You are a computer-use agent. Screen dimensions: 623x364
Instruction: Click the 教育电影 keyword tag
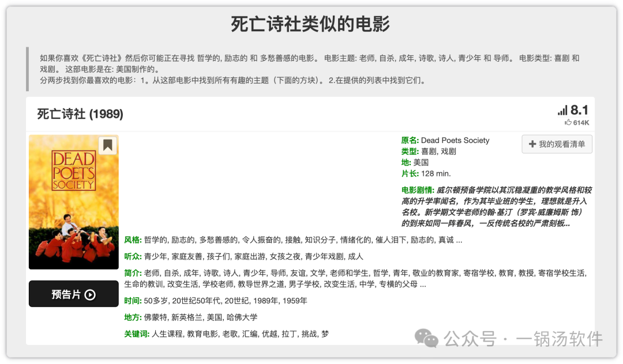(203, 334)
